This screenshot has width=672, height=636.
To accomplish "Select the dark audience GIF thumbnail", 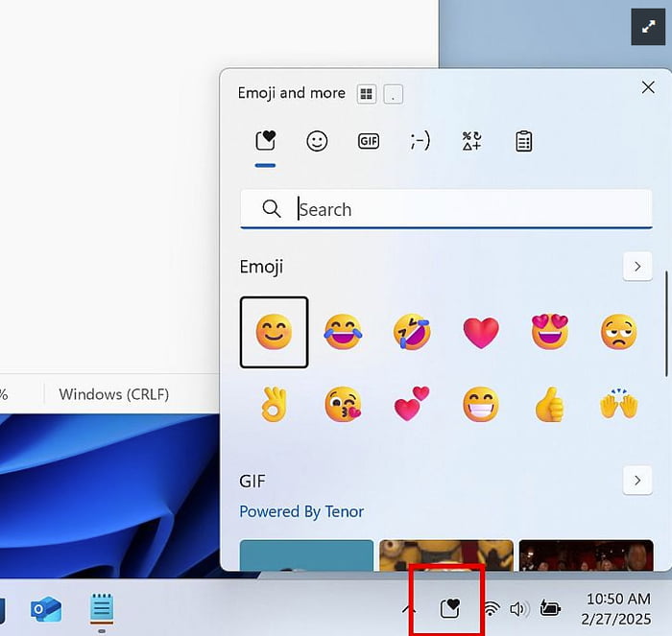I will point(586,555).
